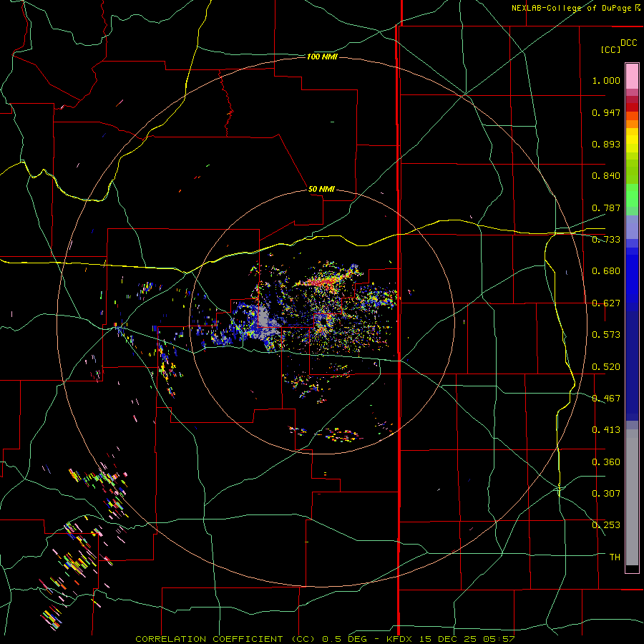Viewport: 644px width, 644px height.
Task: Click the TH threshold label on legend
Action: [x=615, y=557]
